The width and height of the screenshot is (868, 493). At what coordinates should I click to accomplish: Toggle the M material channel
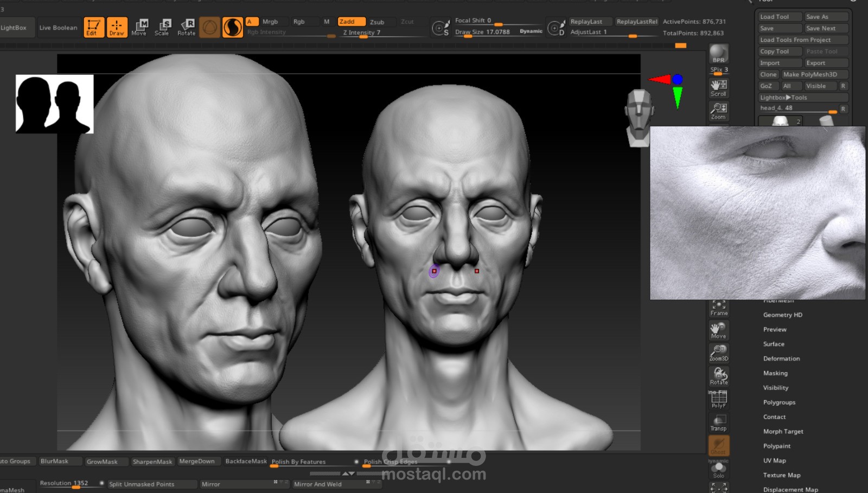[x=327, y=22]
